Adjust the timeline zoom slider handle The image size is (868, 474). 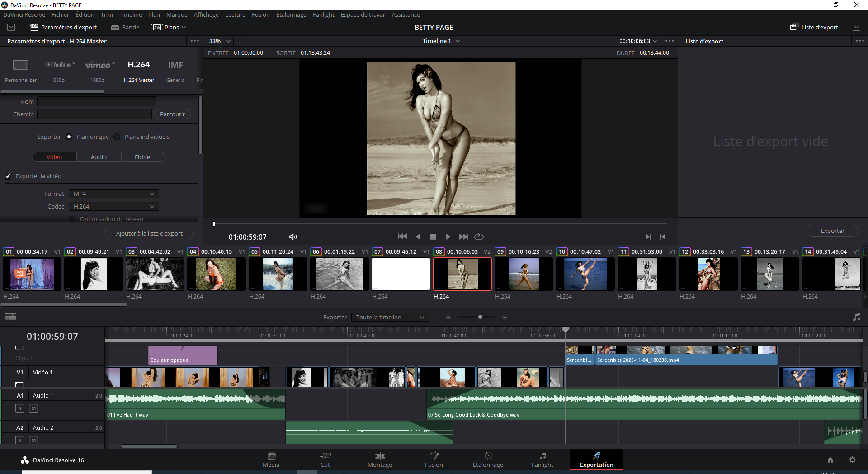[x=480, y=317]
